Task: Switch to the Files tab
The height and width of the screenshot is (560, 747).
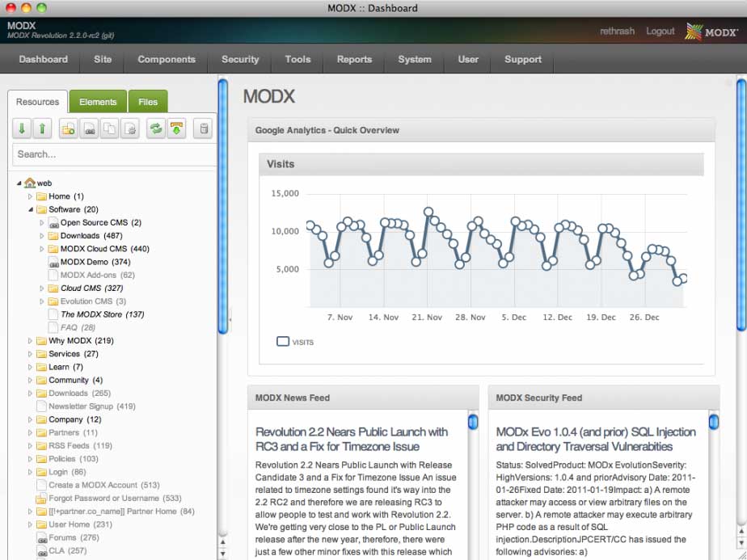Action: click(x=148, y=102)
